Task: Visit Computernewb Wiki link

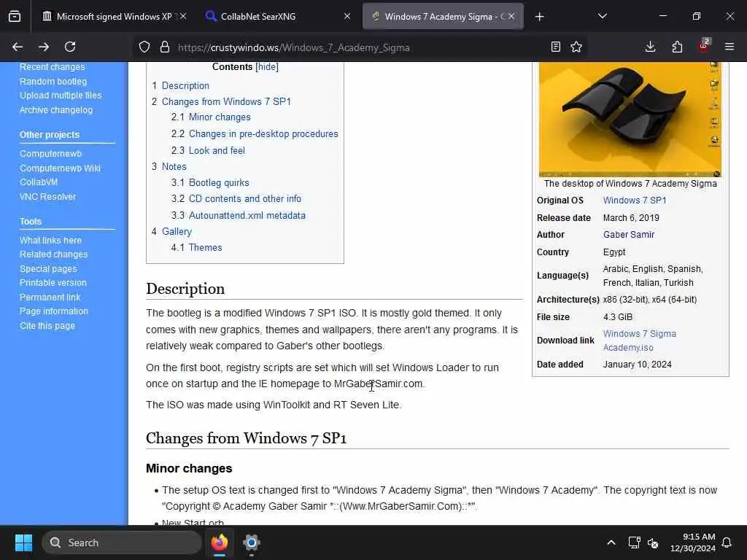Action: [60, 168]
